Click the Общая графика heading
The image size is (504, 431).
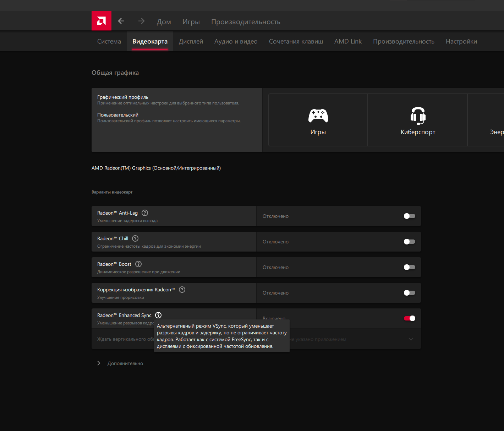tap(115, 73)
